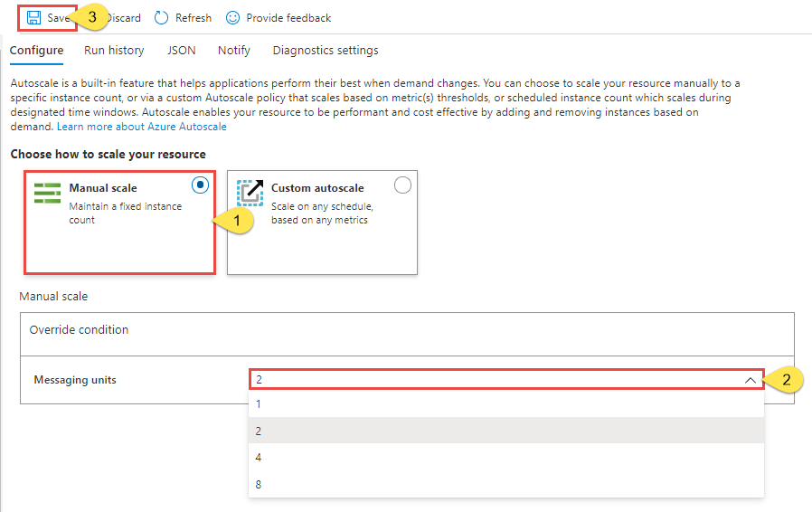Open the JSON tab

point(181,51)
